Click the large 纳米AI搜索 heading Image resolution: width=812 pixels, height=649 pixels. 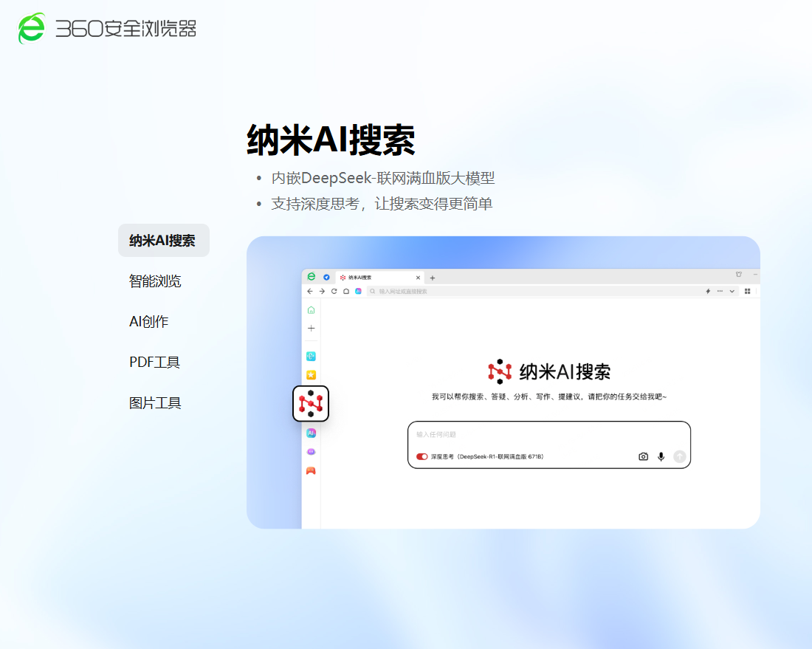331,140
